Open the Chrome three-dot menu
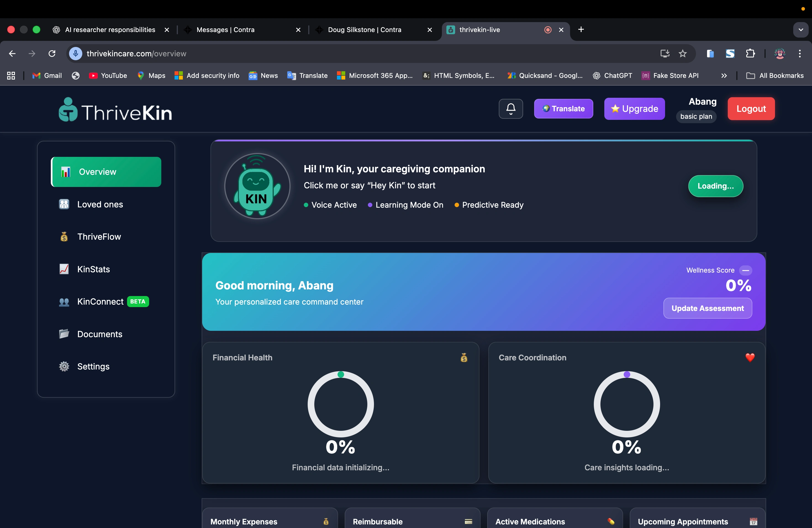Image resolution: width=812 pixels, height=528 pixels. click(799, 54)
